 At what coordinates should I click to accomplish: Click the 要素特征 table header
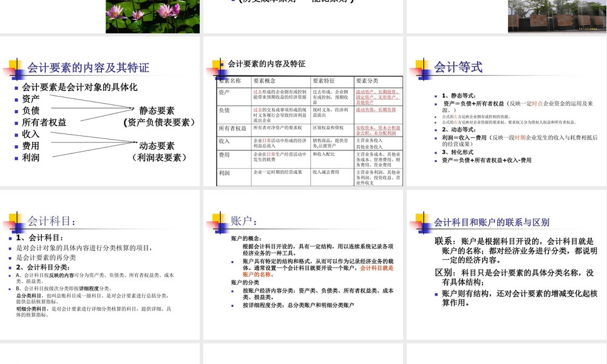coord(324,81)
